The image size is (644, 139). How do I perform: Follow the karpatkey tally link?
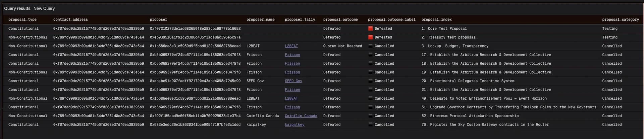(294, 125)
